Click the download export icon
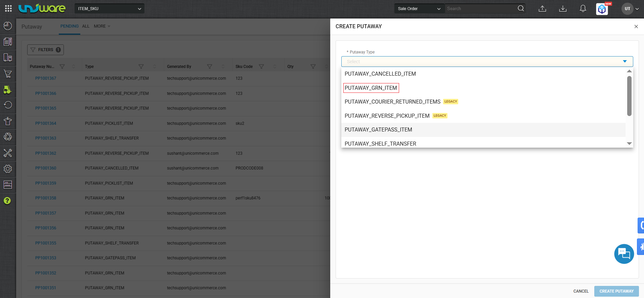The width and height of the screenshot is (644, 298). 563,9
